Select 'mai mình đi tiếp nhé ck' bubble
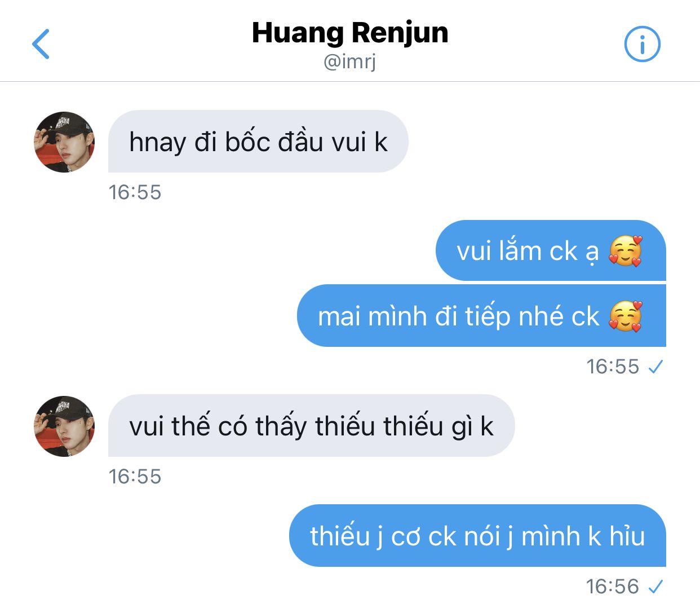The width and height of the screenshot is (700, 608). (481, 315)
